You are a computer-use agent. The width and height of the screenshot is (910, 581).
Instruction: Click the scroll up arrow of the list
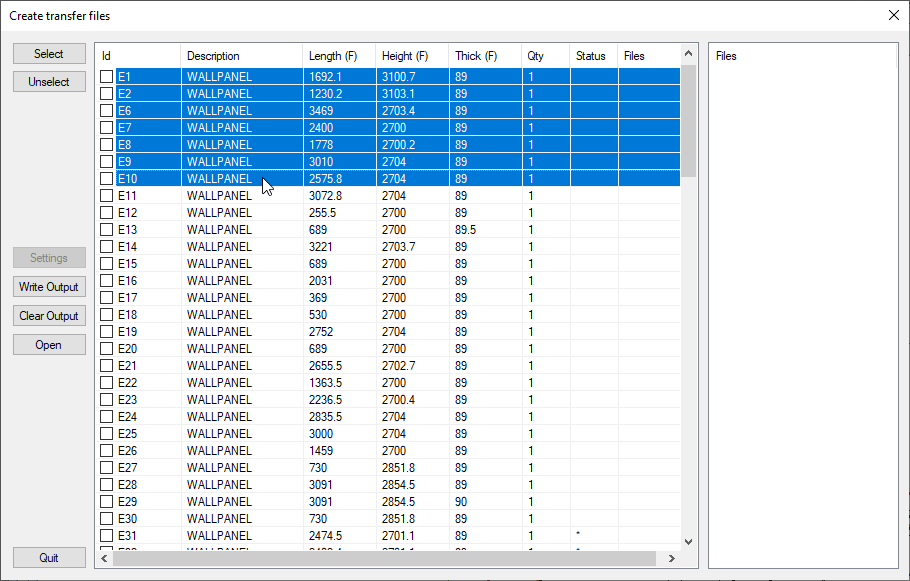click(x=688, y=52)
